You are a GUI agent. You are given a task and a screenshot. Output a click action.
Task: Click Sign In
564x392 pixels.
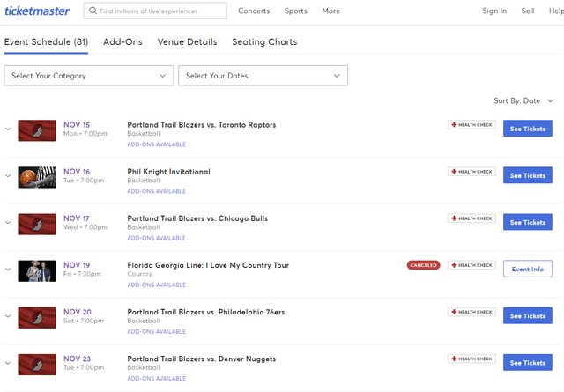click(x=494, y=11)
